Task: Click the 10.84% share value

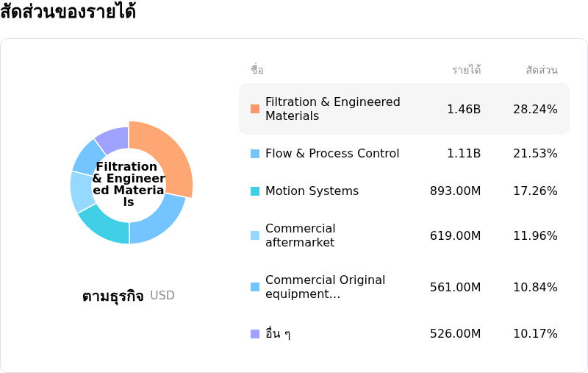Action: pos(535,288)
